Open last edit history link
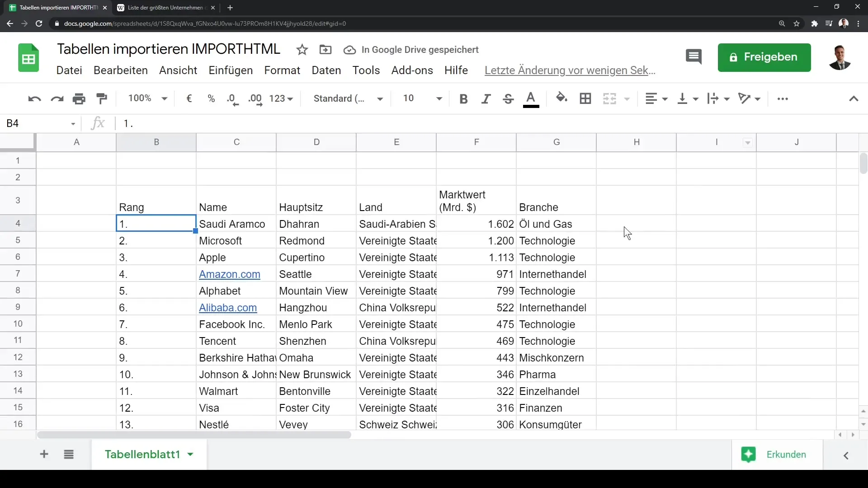The height and width of the screenshot is (488, 868). click(x=570, y=70)
